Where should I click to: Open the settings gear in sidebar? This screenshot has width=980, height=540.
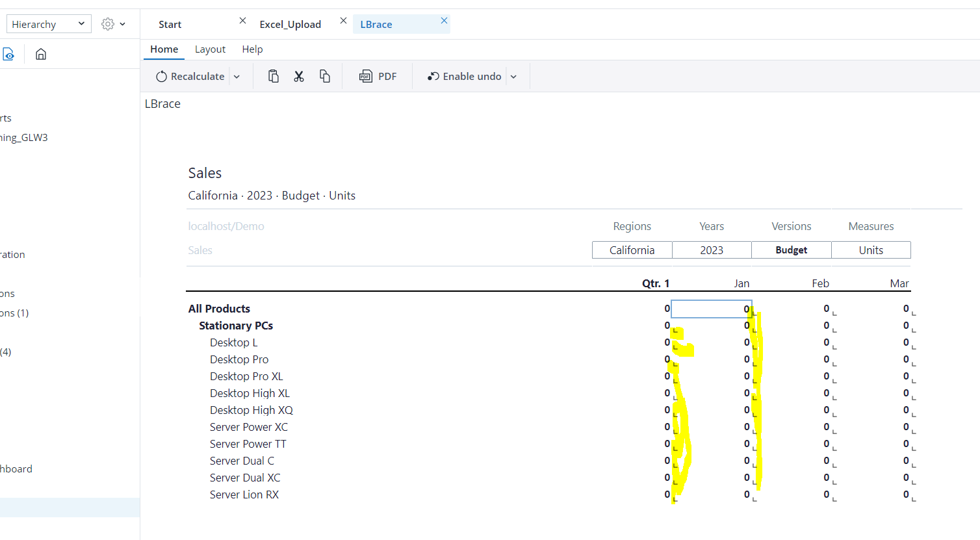[108, 24]
